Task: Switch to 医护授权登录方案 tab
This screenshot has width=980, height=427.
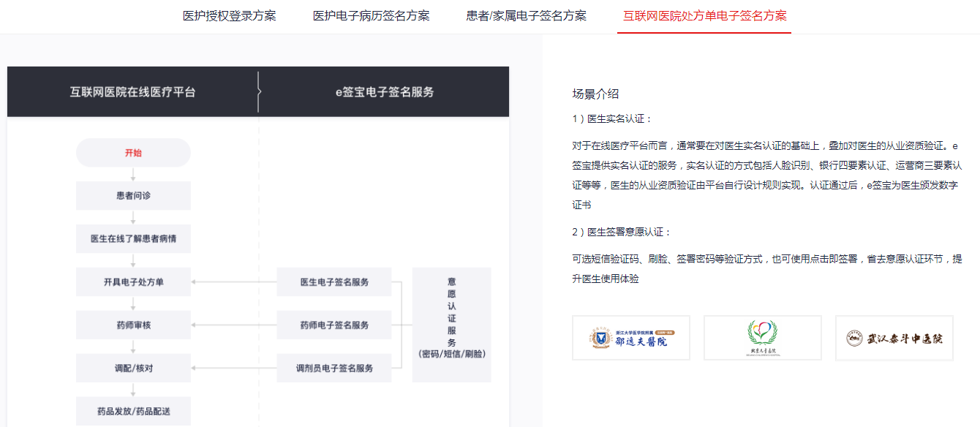Action: click(x=229, y=15)
